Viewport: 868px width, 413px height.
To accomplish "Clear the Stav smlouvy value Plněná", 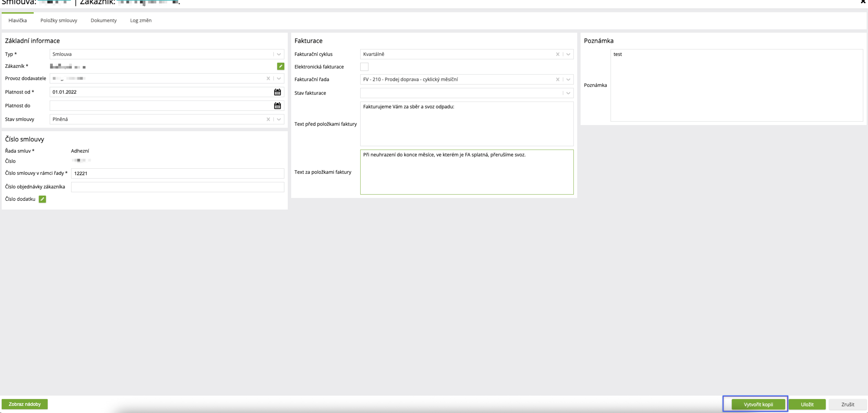I will point(268,119).
